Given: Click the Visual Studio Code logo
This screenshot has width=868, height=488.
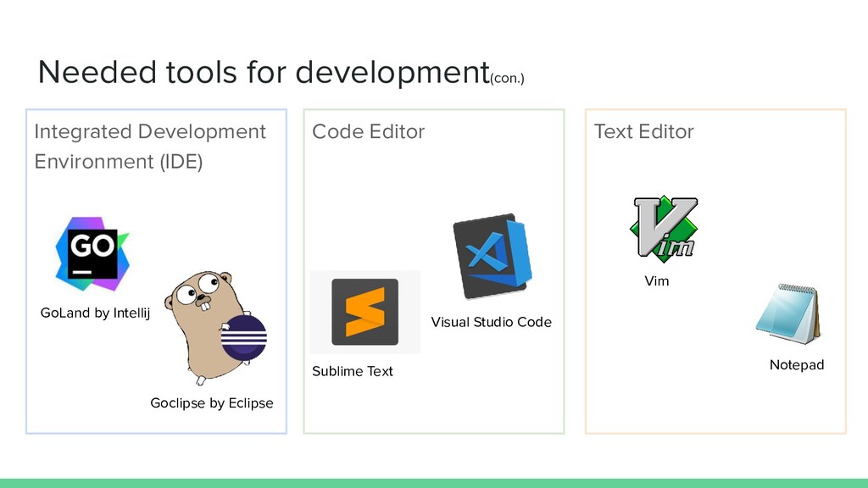Looking at the screenshot, I should [492, 256].
